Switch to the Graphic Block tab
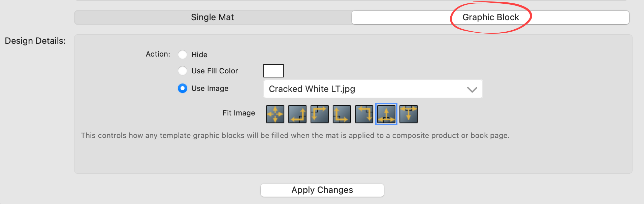This screenshot has height=204, width=644. pos(490,18)
